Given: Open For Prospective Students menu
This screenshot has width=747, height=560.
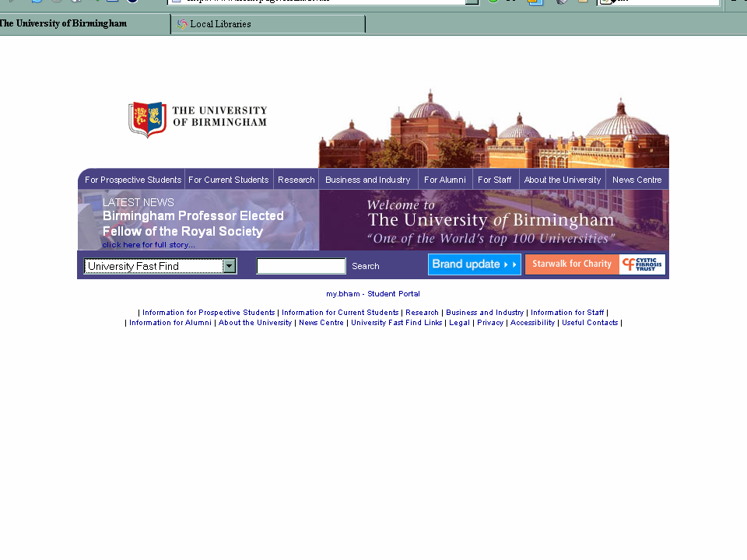Looking at the screenshot, I should click(x=133, y=180).
